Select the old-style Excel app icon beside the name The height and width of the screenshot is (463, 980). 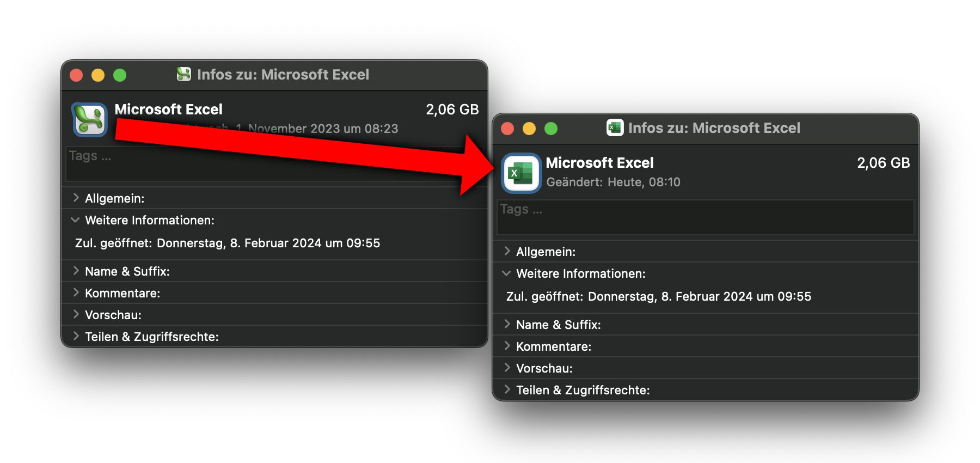89,119
